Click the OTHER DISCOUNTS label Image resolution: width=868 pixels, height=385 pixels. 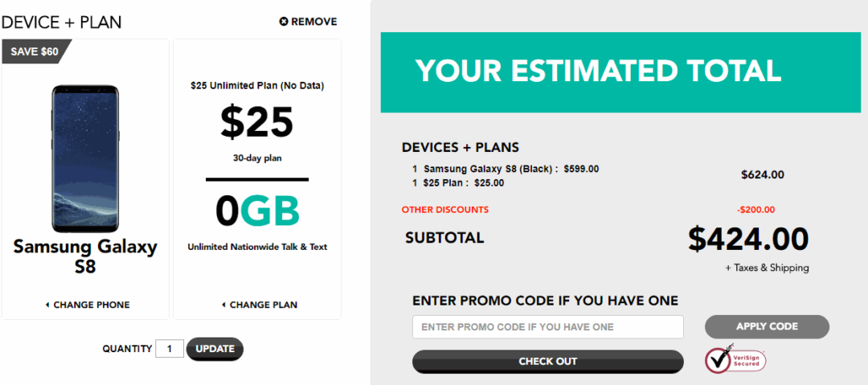445,210
